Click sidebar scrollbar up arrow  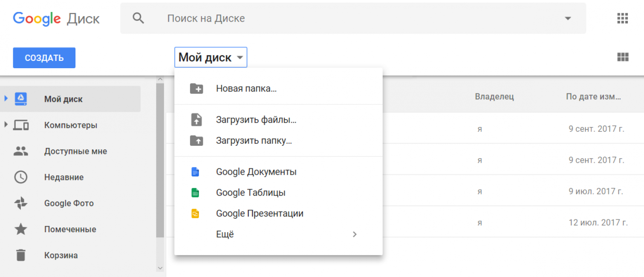(160, 79)
